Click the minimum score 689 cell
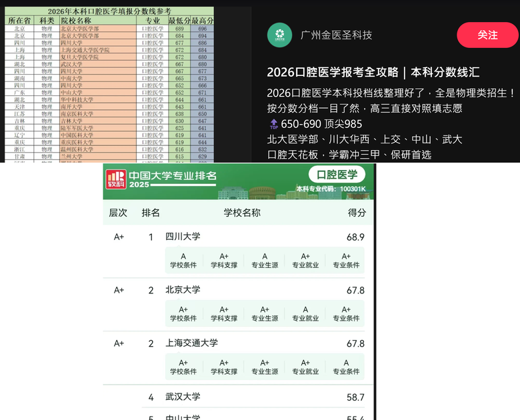The height and width of the screenshot is (420, 520). (x=179, y=29)
